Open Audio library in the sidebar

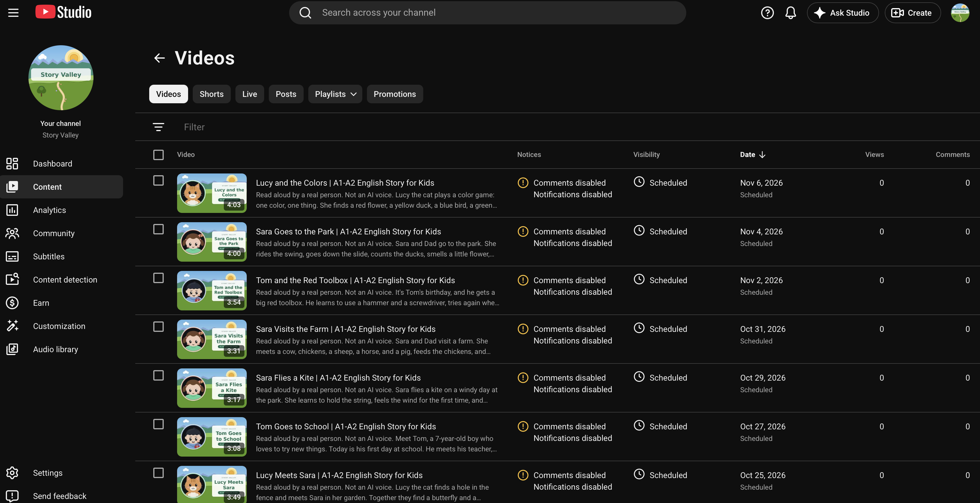tap(62, 349)
